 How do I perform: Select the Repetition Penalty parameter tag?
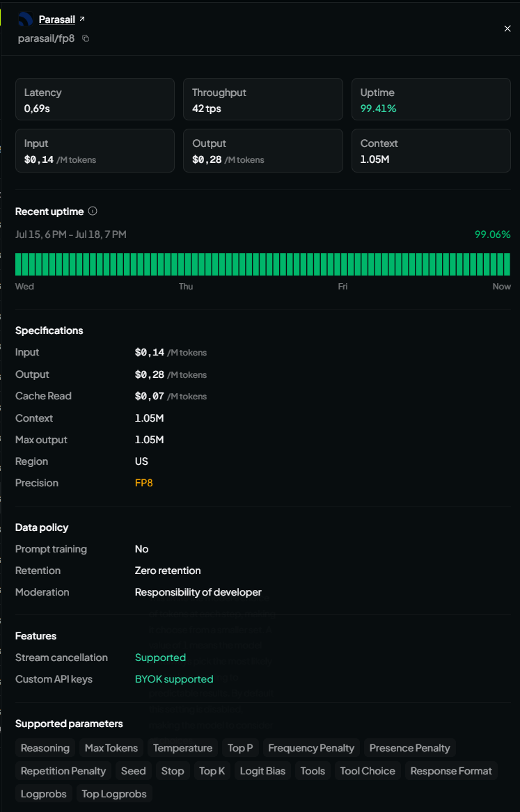pos(63,771)
